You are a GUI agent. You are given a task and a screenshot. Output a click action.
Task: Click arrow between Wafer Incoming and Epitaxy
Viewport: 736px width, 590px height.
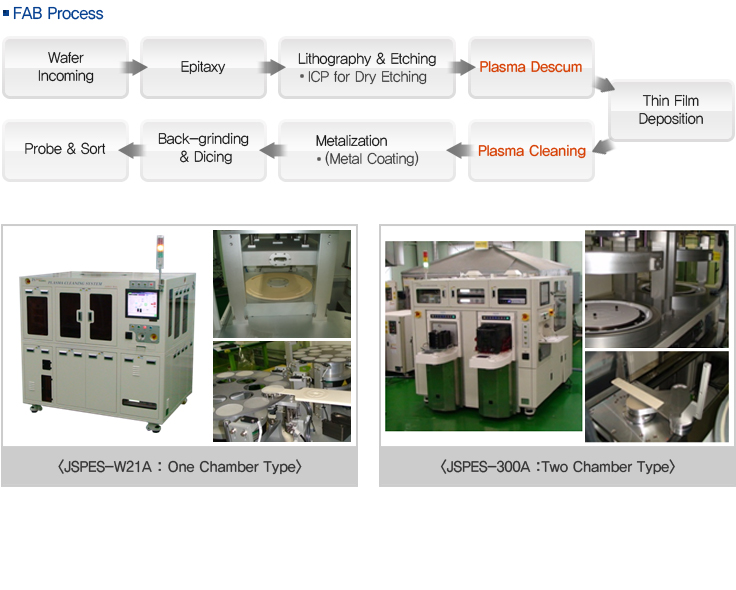[x=134, y=67]
